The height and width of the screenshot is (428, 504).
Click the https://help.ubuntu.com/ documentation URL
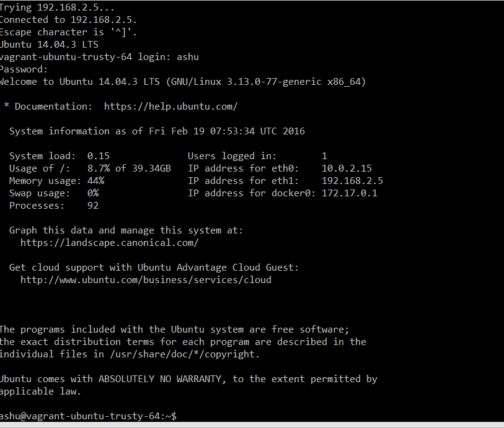[x=170, y=107]
